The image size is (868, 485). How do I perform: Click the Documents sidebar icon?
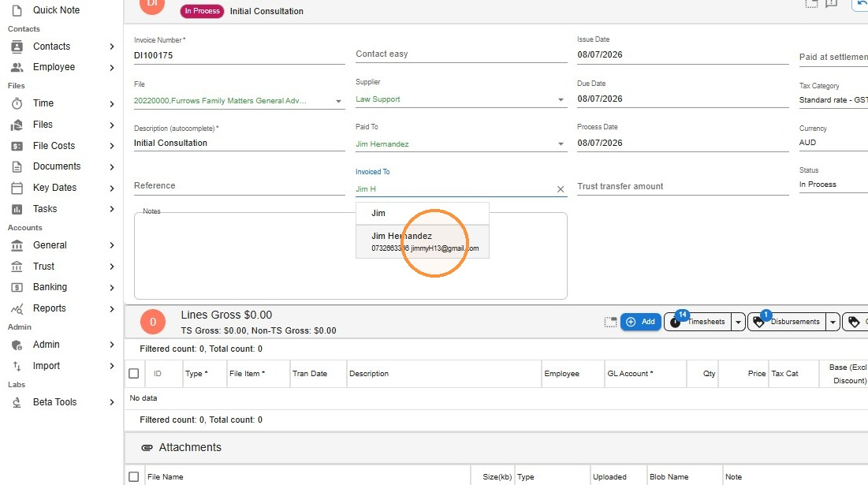(x=17, y=166)
